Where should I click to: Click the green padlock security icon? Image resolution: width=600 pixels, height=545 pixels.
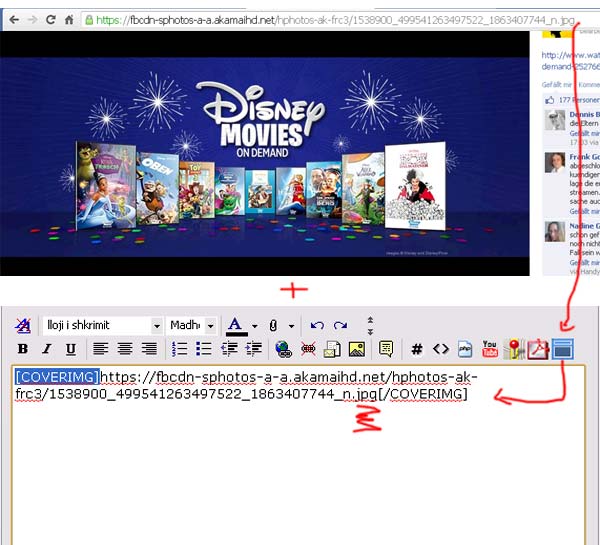(x=89, y=20)
